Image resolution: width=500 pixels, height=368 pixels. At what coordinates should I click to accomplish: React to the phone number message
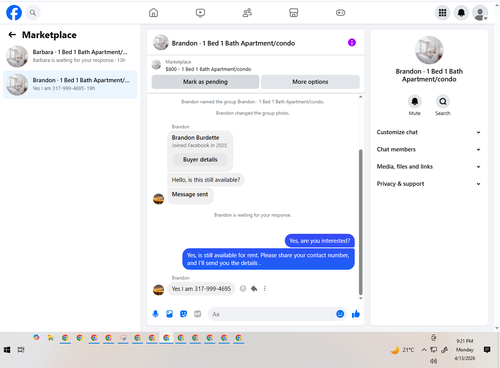[243, 289]
